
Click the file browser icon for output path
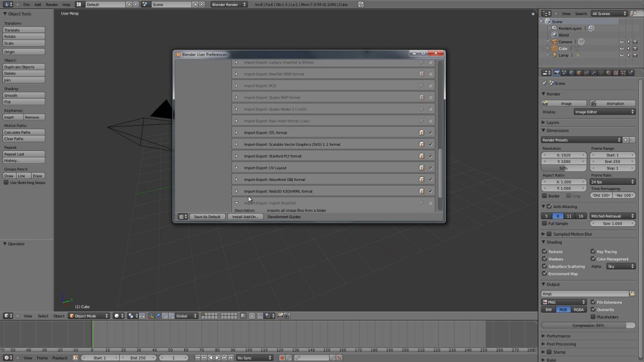[x=632, y=294]
